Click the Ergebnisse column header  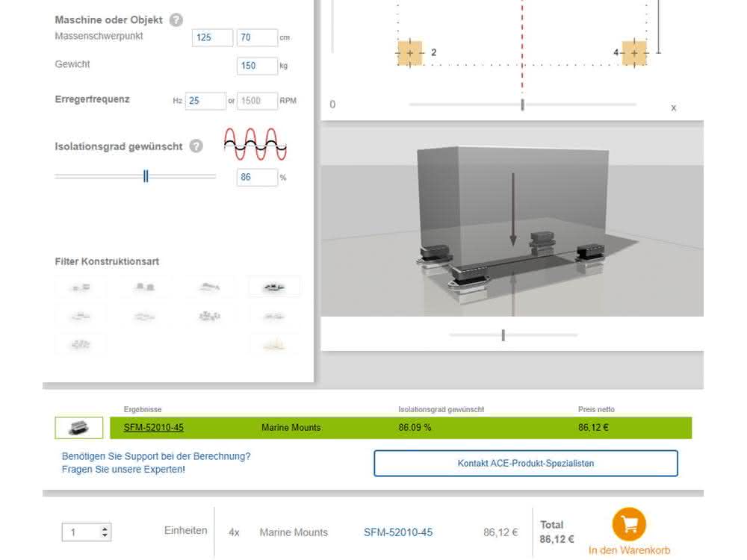[x=143, y=409]
